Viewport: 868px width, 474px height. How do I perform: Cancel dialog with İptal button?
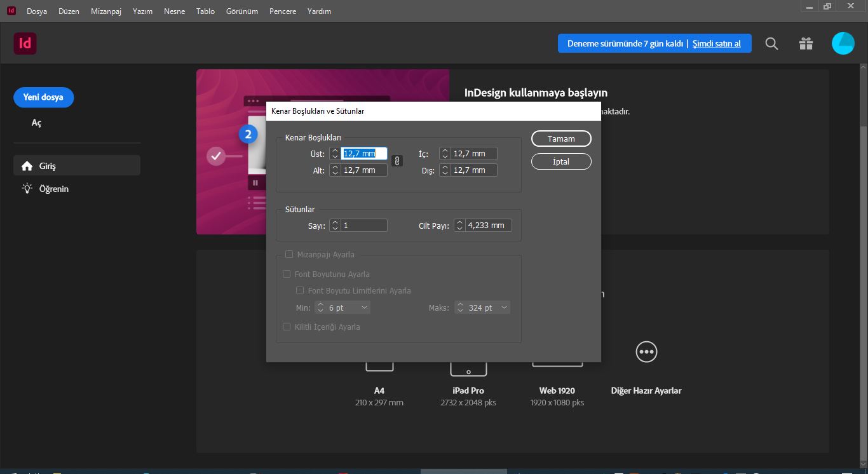coord(561,161)
